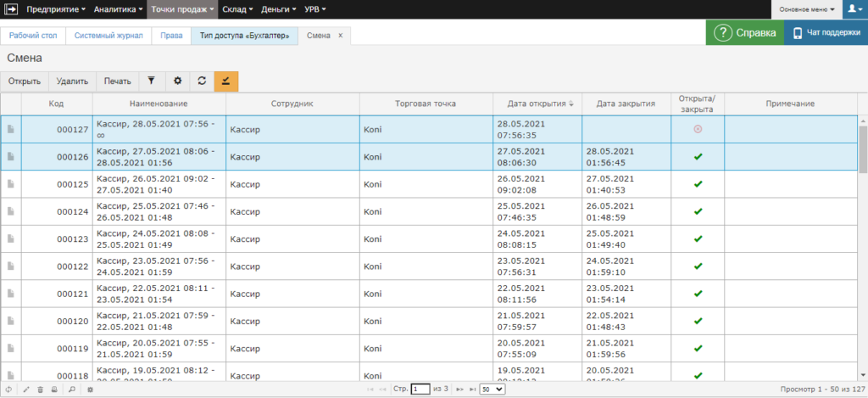Toggle the orange multi-select checkmark button
868x398 pixels.
[226, 81]
